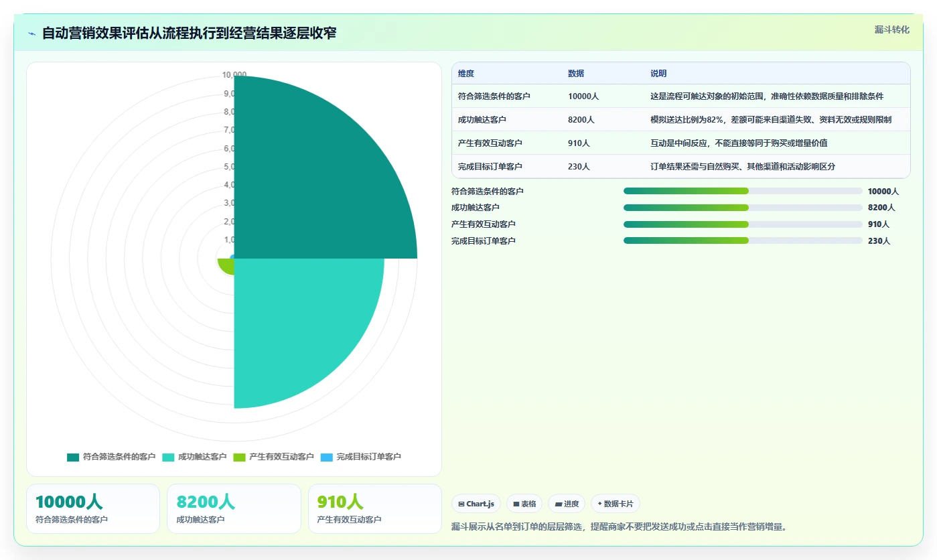Click the 8200人 table cell
Image resolution: width=937 pixels, height=560 pixels.
coord(581,119)
